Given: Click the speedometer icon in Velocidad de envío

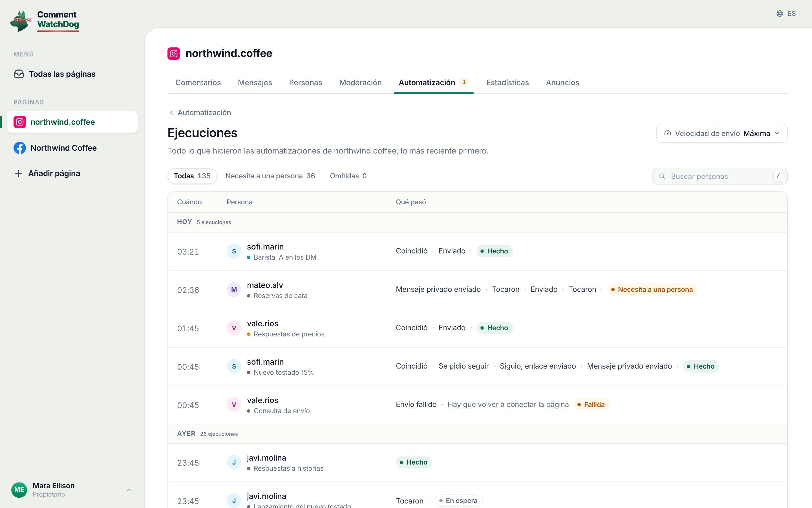Looking at the screenshot, I should [x=667, y=133].
